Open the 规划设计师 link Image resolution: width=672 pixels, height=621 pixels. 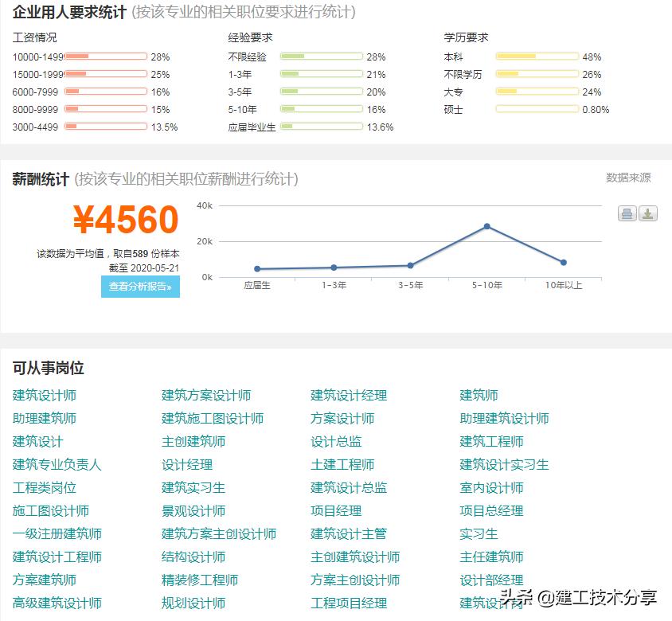click(194, 603)
